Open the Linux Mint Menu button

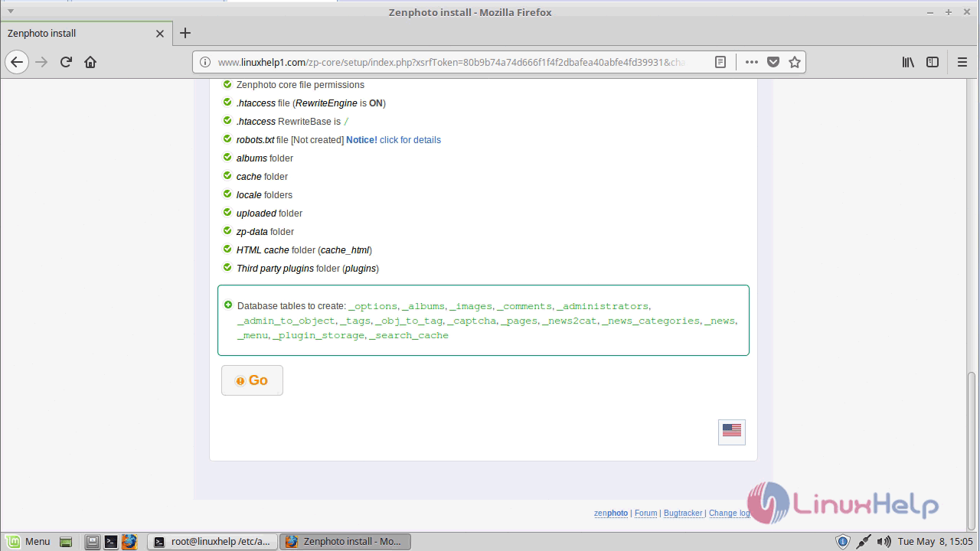28,541
